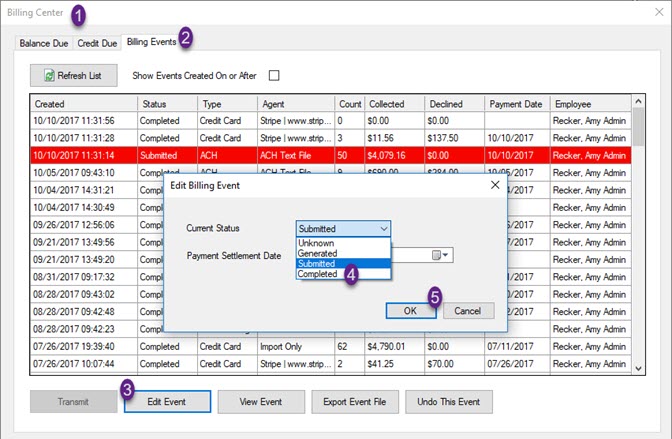Pick Completed from the status dropdown list
Screen dimensions: 672x439
click(x=320, y=274)
